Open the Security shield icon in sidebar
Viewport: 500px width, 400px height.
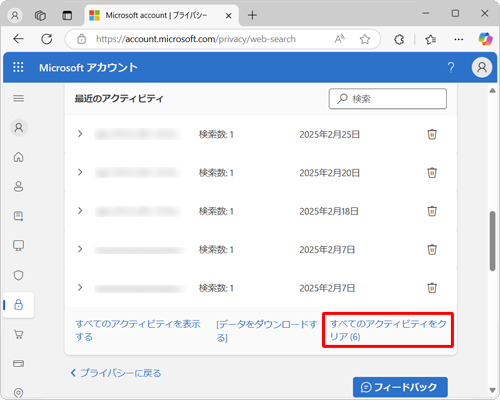[18, 275]
